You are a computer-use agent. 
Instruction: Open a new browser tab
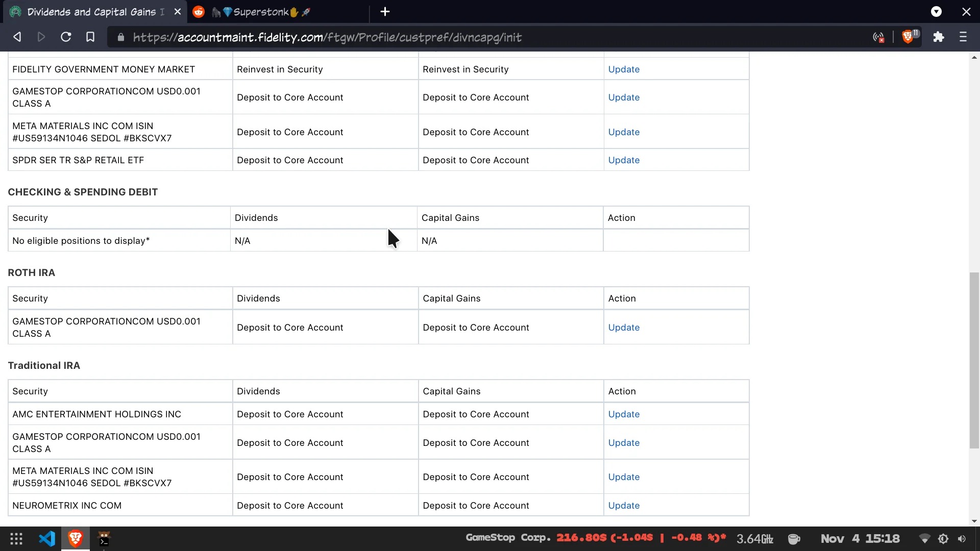(x=385, y=11)
